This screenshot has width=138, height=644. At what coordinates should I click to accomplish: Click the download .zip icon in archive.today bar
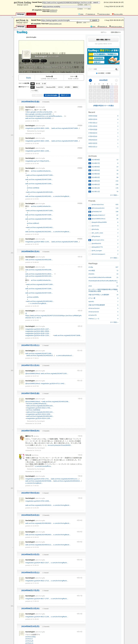pos(86,14)
